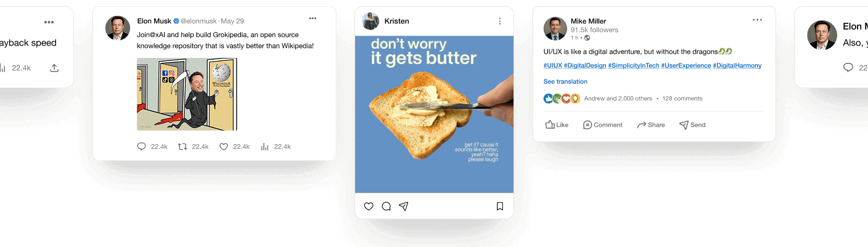Click the Send button on Mike Miller's post

pos(692,124)
